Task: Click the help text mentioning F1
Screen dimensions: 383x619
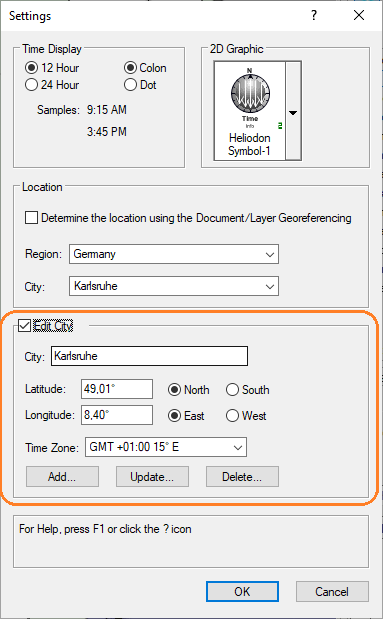Action: click(x=105, y=529)
